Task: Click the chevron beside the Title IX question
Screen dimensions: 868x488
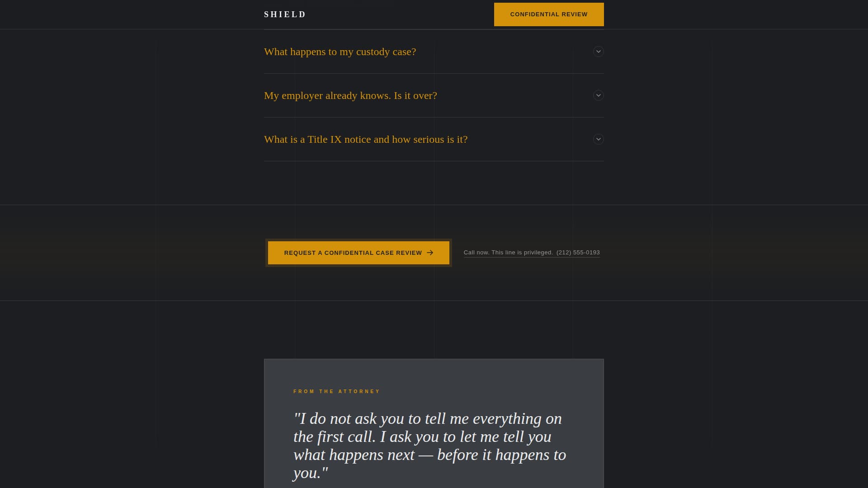Action: pyautogui.click(x=598, y=139)
